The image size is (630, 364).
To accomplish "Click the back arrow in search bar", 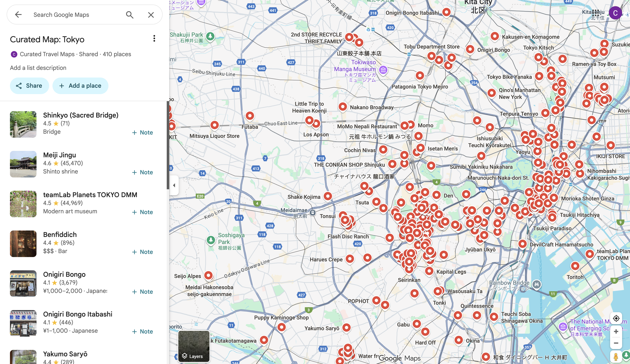I will pyautogui.click(x=18, y=15).
